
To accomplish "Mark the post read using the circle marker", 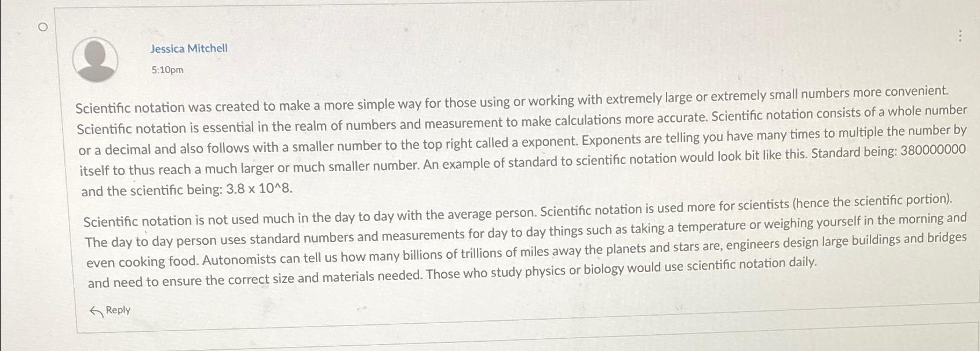I will tap(43, 27).
